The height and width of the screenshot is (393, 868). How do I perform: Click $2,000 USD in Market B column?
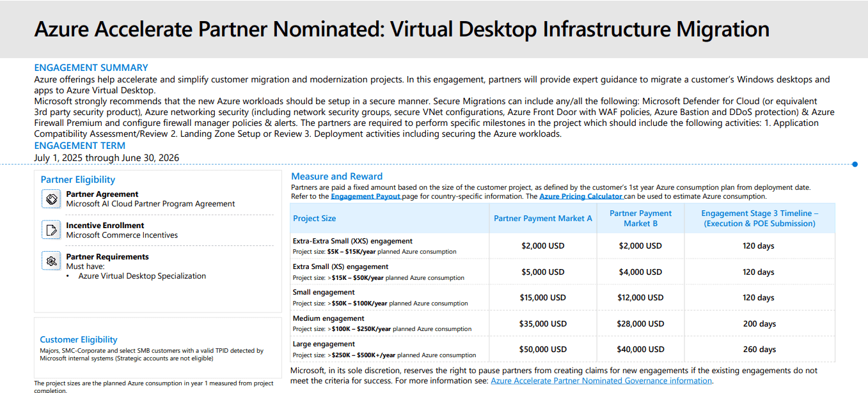(640, 246)
